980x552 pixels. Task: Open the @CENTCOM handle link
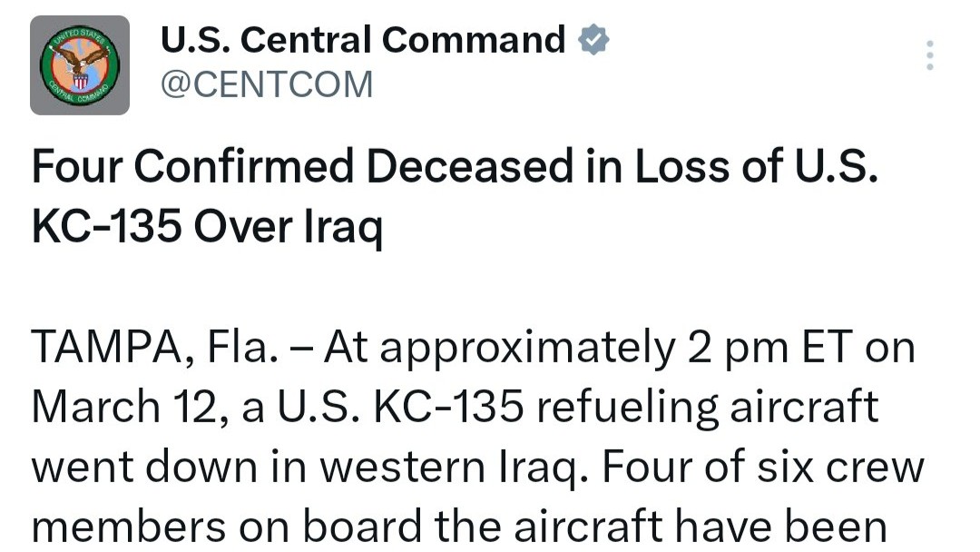[x=267, y=84]
